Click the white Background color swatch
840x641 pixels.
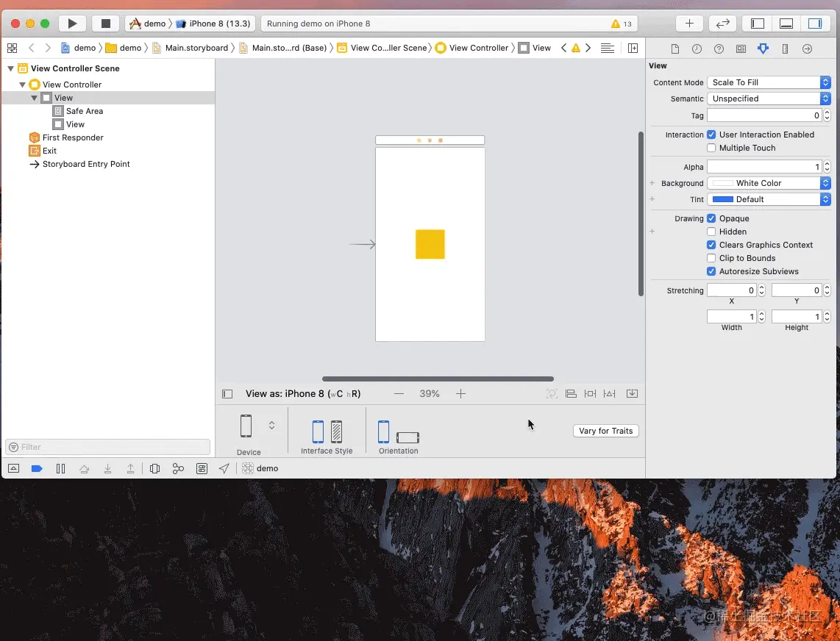coord(722,183)
